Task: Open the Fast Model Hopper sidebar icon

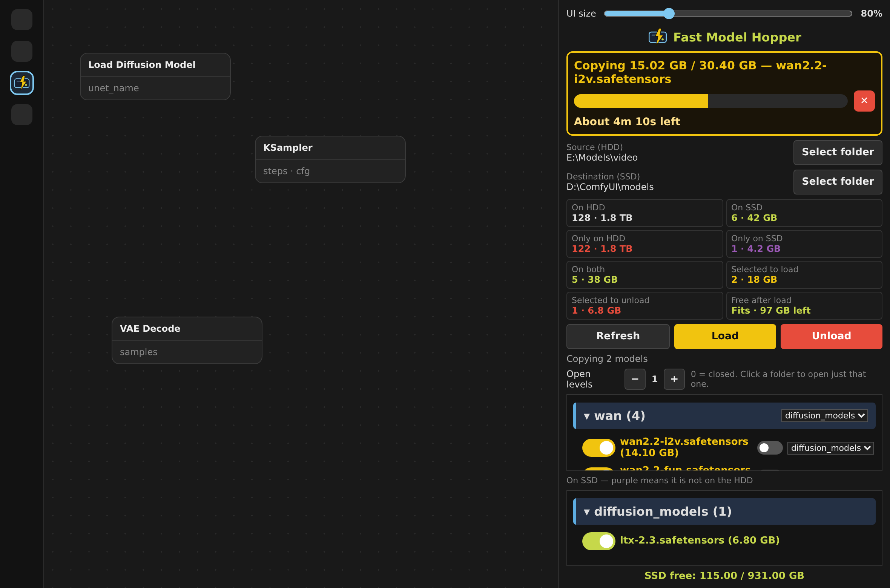Action: [22, 83]
